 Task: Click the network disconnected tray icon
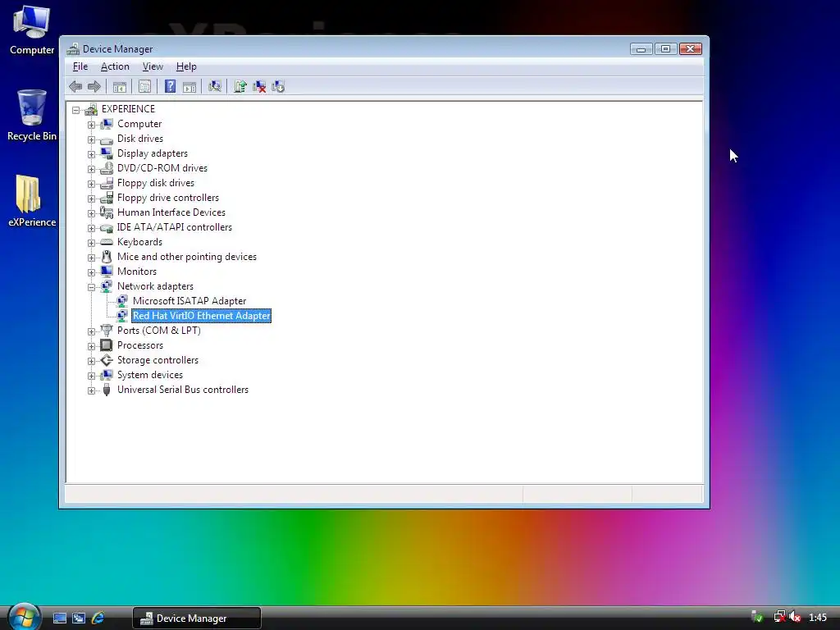[779, 618]
